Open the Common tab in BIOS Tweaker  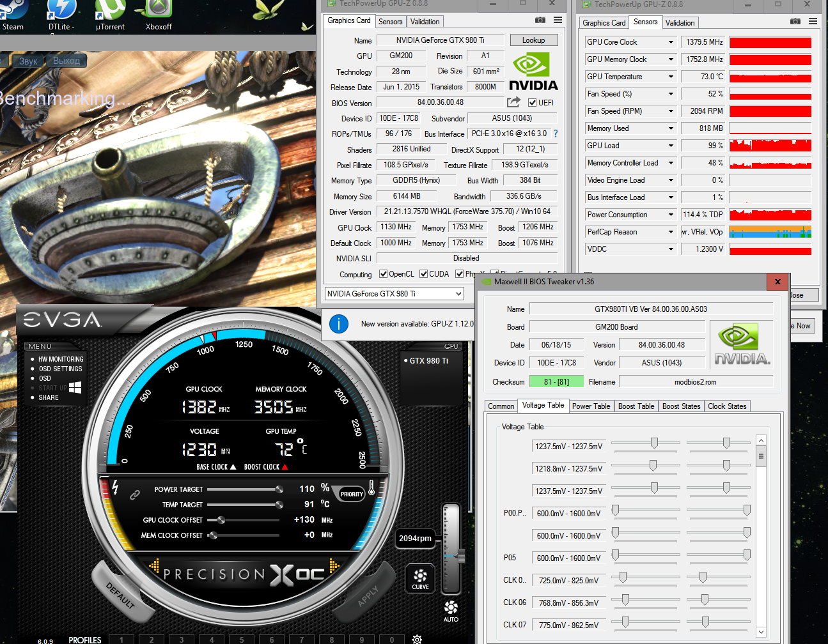501,406
